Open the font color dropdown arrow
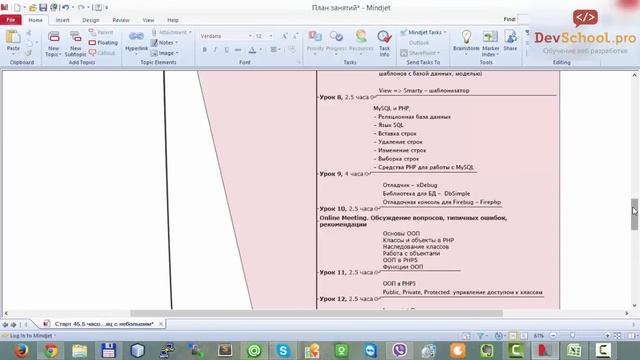640x360 pixels. pyautogui.click(x=261, y=50)
